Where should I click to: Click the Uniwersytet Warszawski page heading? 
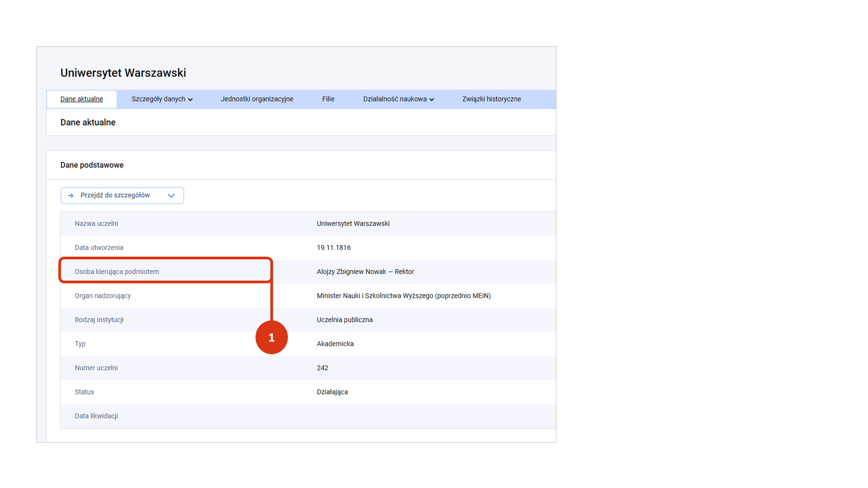click(x=123, y=73)
